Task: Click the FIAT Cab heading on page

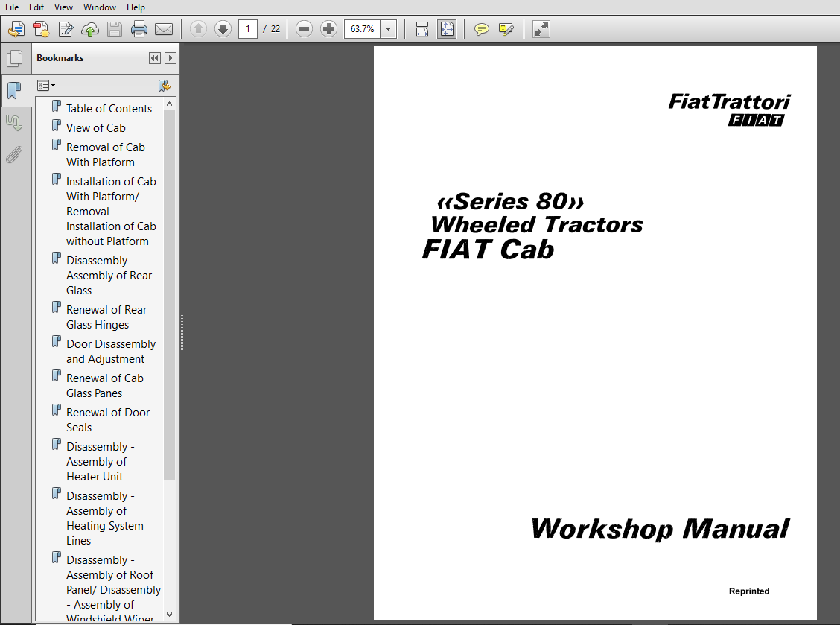Action: (x=488, y=250)
